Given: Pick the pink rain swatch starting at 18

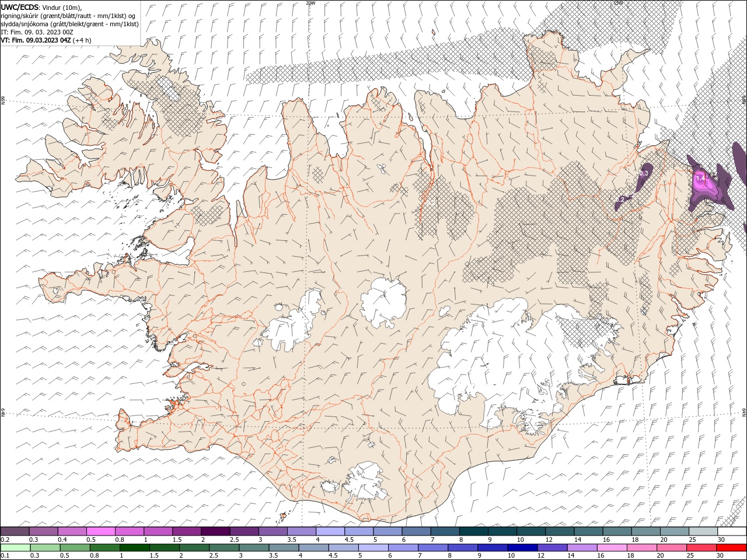Looking at the screenshot, I should [642, 547].
